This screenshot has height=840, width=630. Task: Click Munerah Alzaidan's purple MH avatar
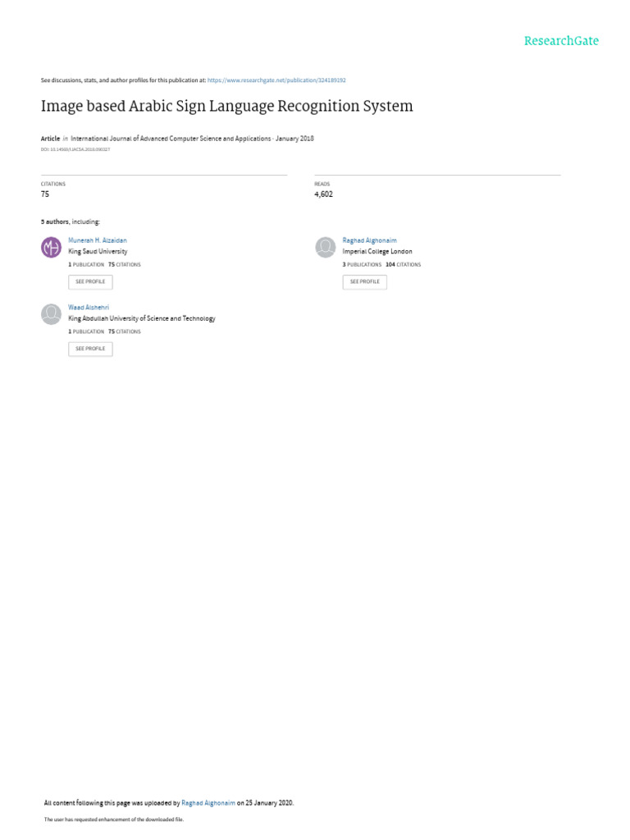(52, 247)
